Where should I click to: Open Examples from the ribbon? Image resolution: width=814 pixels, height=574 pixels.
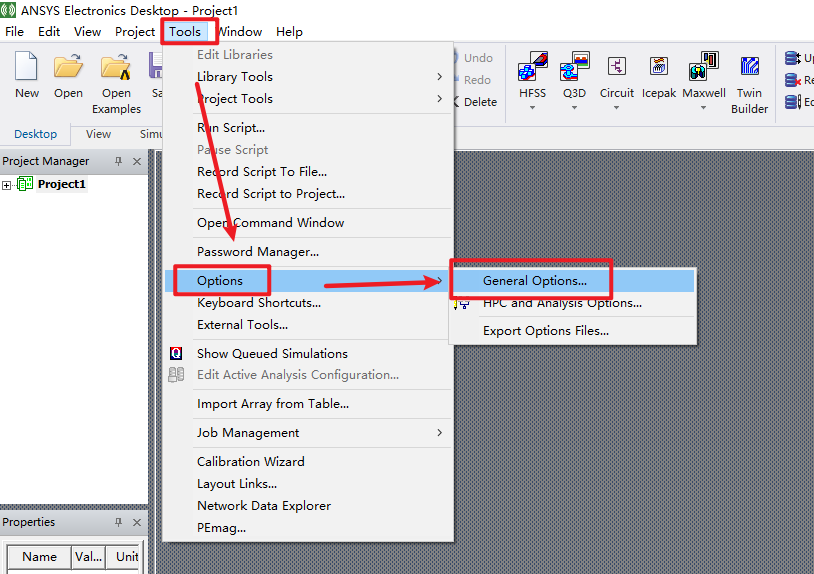[116, 83]
